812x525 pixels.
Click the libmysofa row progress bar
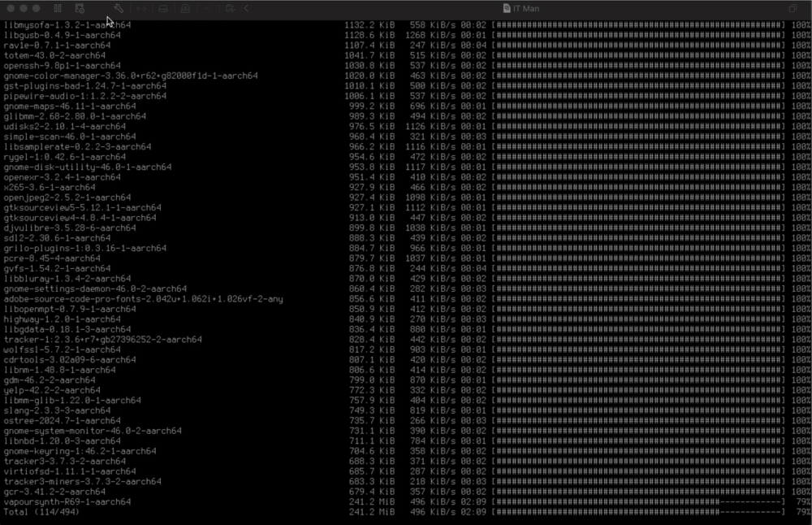pos(638,25)
